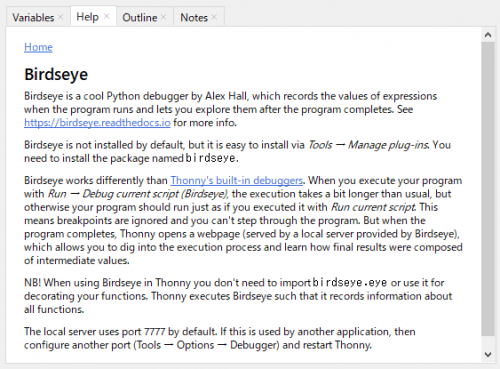Click the vertical scrollbar thumb
Viewport: 500px width, 369px height.
pos(488,189)
